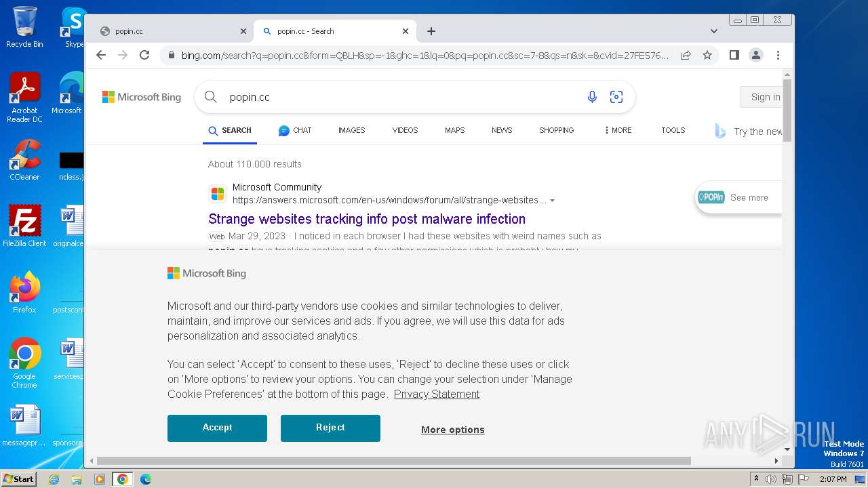Click the volume speaker tray icon
This screenshot has width=868, height=488.
click(x=770, y=479)
